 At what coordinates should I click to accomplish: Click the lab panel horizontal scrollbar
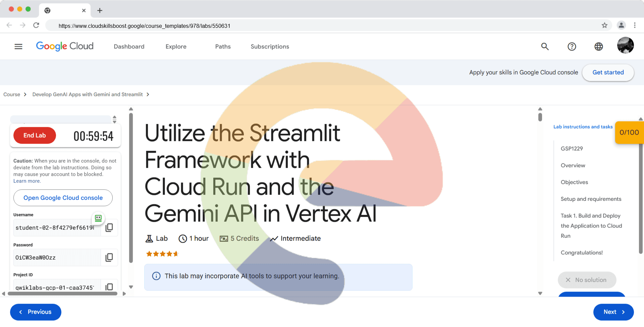point(62,293)
